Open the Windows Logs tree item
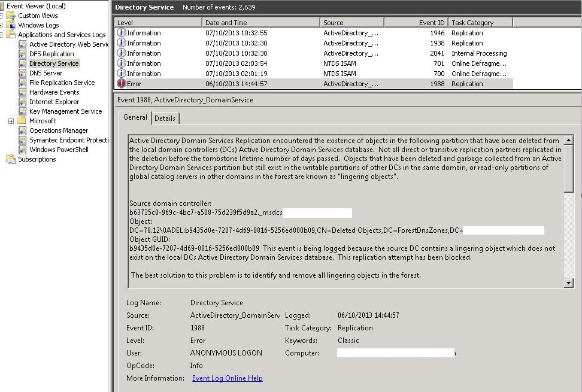 38,25
